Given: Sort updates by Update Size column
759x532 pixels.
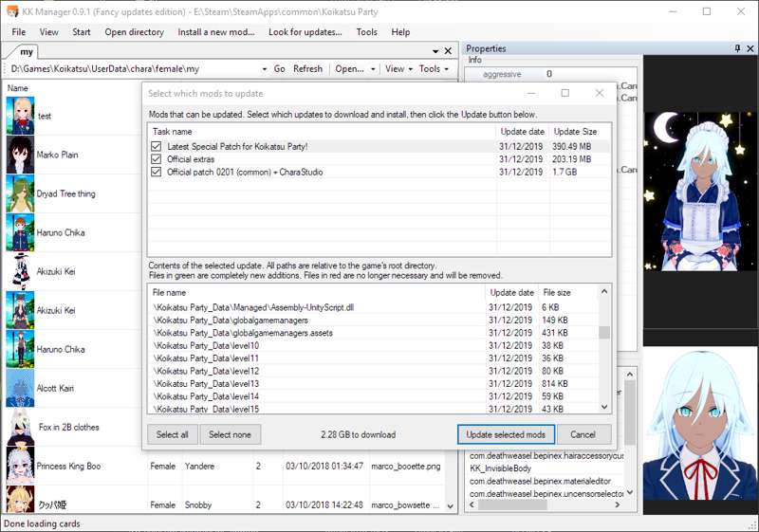Looking at the screenshot, I should coord(580,132).
